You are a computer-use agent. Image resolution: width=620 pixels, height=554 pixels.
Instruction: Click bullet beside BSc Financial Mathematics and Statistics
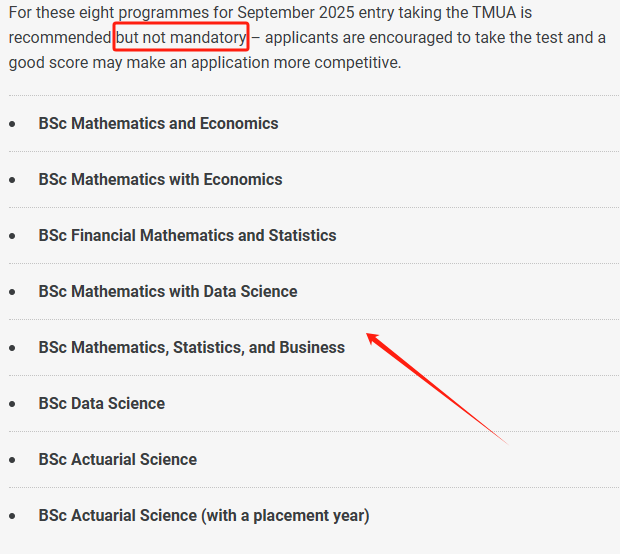12,236
